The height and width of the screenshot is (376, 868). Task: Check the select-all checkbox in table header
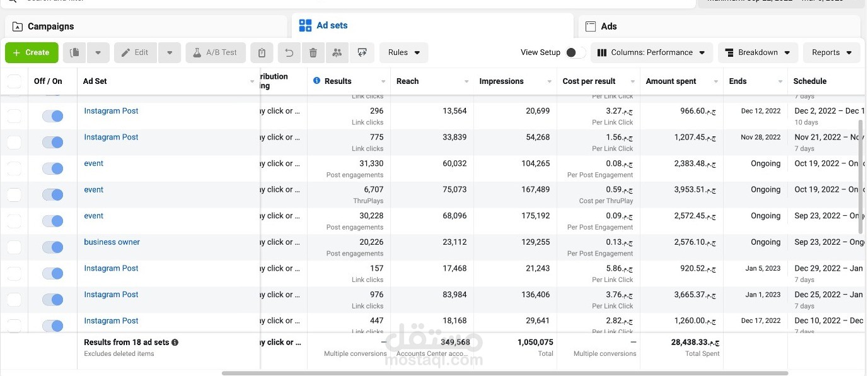pyautogui.click(x=14, y=81)
